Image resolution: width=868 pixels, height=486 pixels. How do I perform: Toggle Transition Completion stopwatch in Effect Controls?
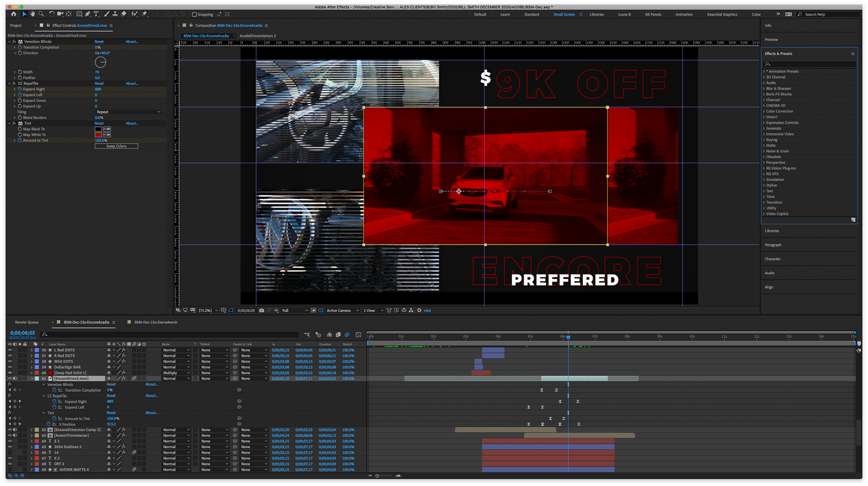(x=20, y=47)
